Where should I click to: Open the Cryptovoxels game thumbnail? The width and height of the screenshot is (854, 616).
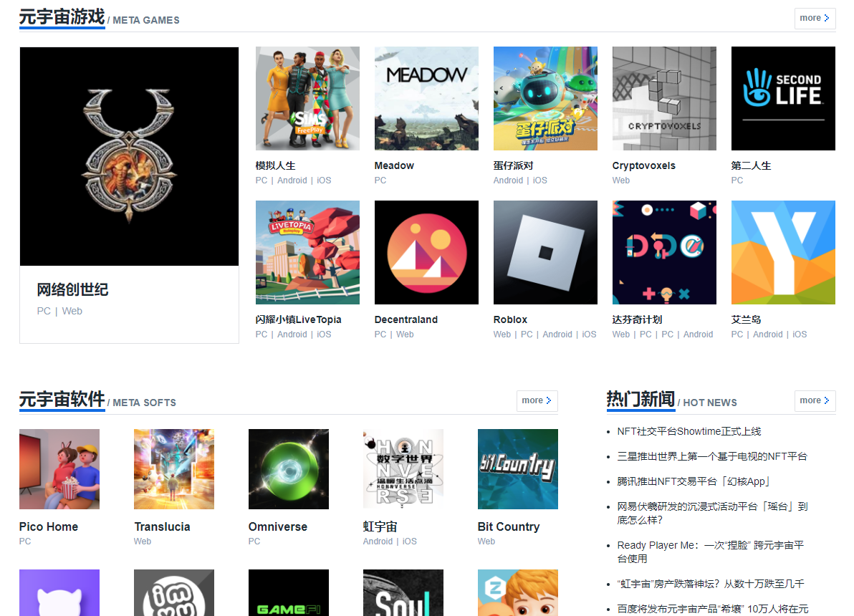pyautogui.click(x=664, y=99)
